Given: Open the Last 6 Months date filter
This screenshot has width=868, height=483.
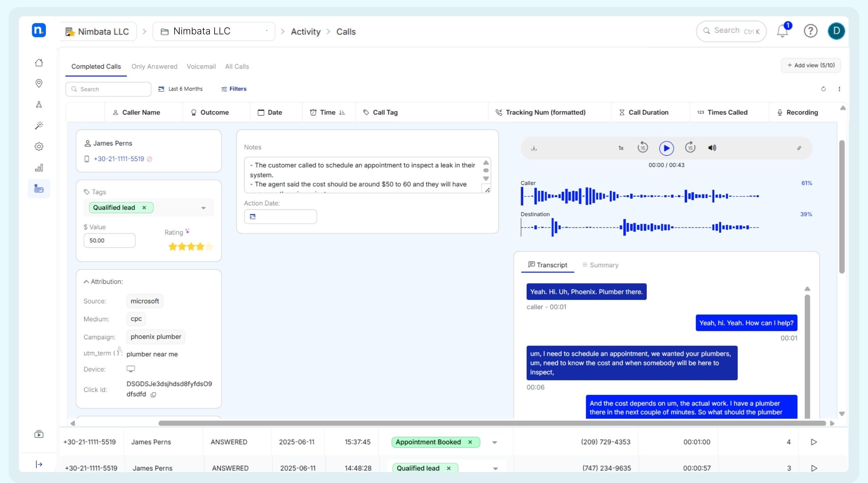Looking at the screenshot, I should pyautogui.click(x=180, y=89).
